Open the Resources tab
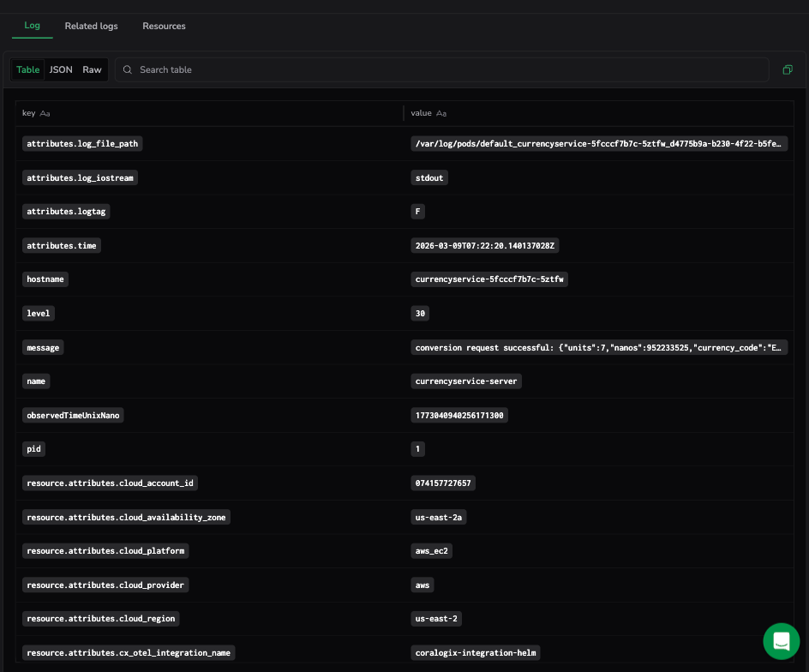Viewport: 809px width, 672px height. (x=164, y=26)
